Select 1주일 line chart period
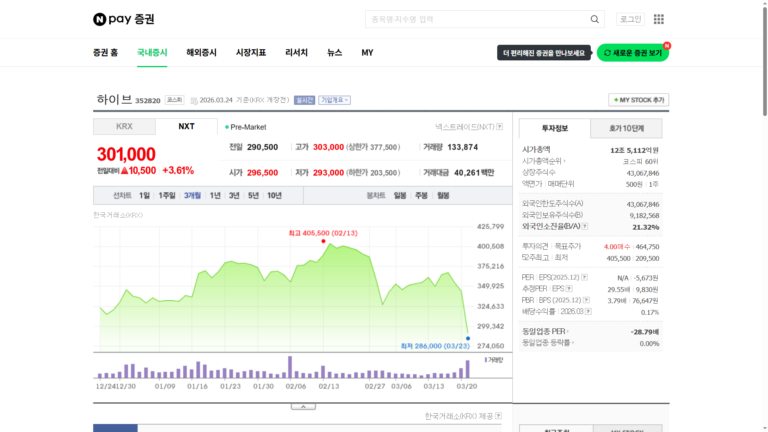This screenshot has height=432, width=768. pos(167,195)
